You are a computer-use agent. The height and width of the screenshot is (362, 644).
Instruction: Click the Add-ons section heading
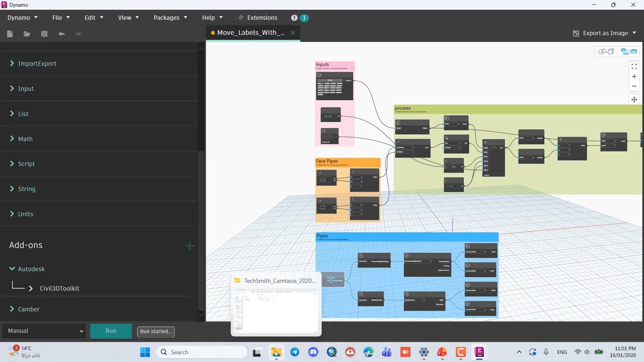tap(26, 245)
